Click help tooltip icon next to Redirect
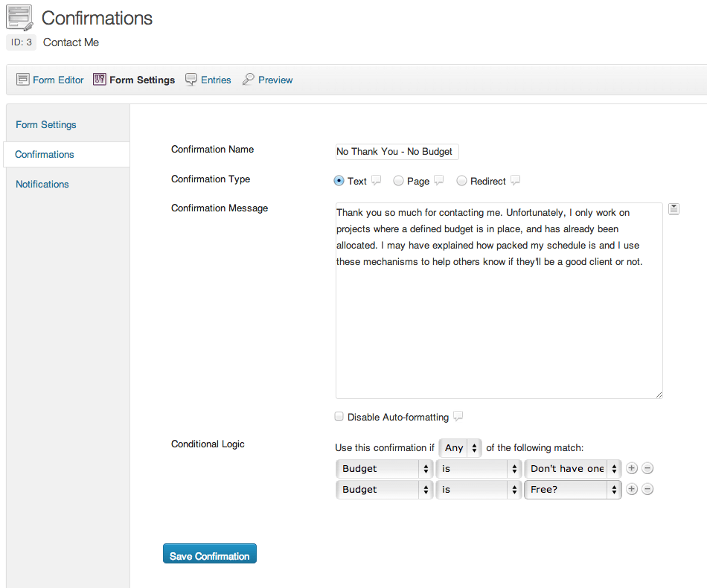The width and height of the screenshot is (707, 588). tap(515, 180)
